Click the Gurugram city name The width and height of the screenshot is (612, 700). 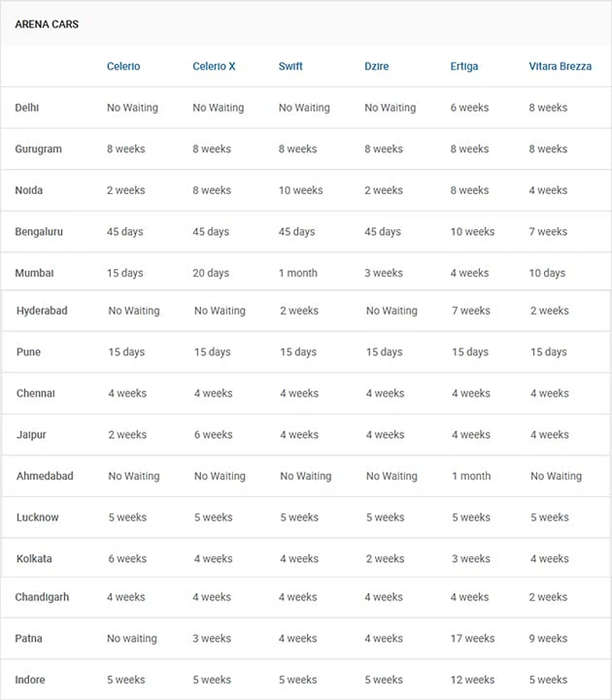tap(38, 149)
